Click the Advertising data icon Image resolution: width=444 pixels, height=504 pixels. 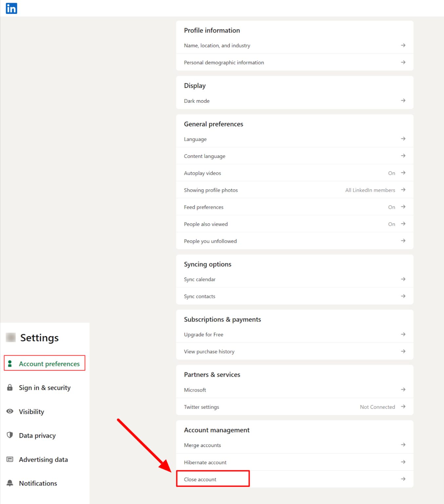pos(10,459)
